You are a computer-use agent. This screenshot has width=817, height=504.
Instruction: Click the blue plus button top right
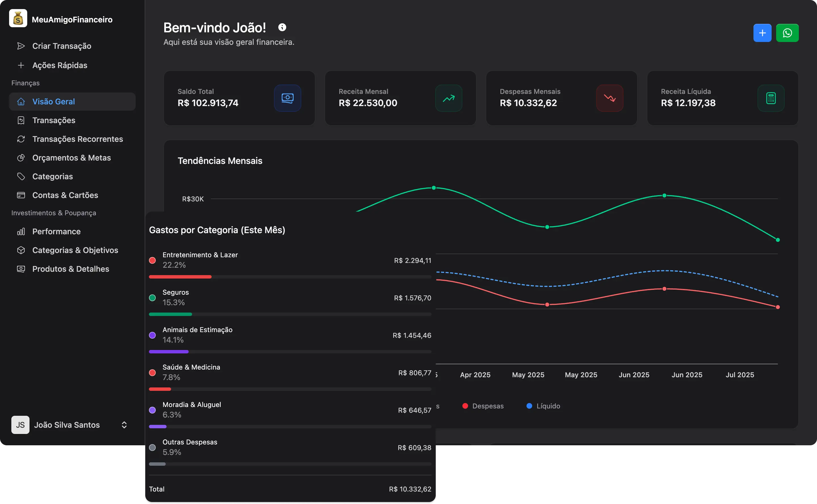(762, 33)
